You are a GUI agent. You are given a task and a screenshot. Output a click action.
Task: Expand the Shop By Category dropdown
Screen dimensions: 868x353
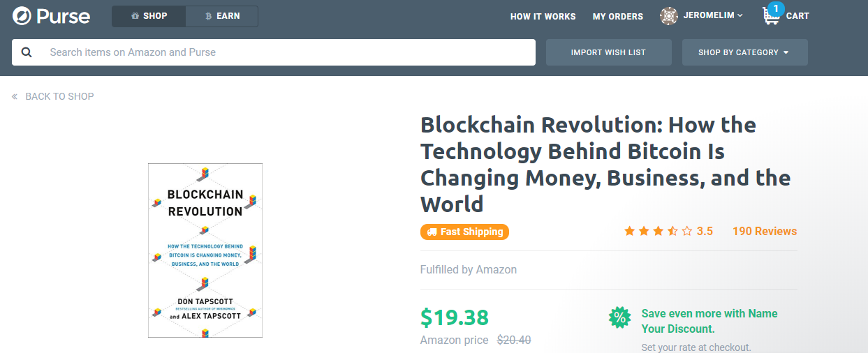[x=744, y=52]
